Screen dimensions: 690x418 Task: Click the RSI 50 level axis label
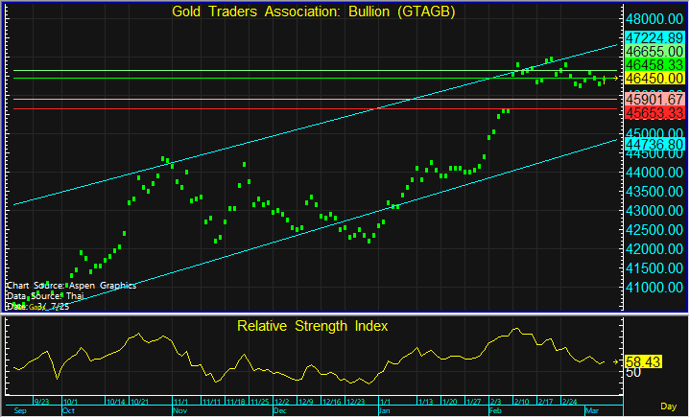[x=633, y=372]
